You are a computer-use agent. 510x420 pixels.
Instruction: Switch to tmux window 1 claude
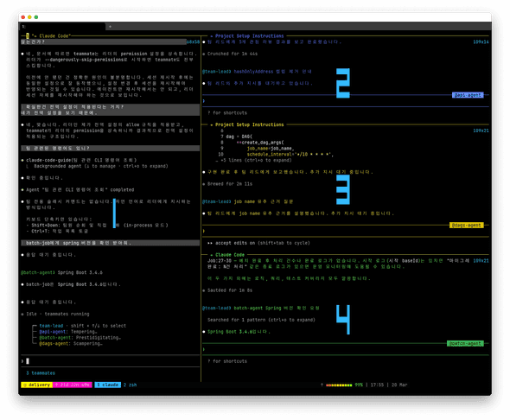(108, 385)
